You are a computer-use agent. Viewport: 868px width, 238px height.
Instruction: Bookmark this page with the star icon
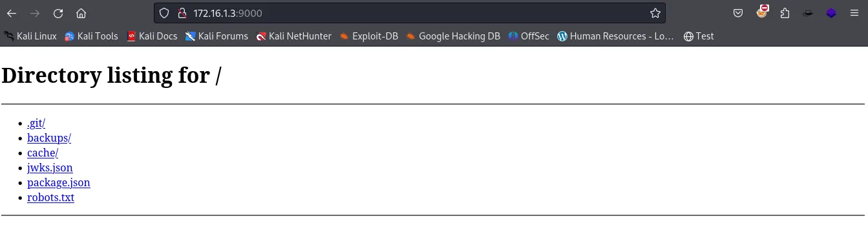[x=655, y=13]
